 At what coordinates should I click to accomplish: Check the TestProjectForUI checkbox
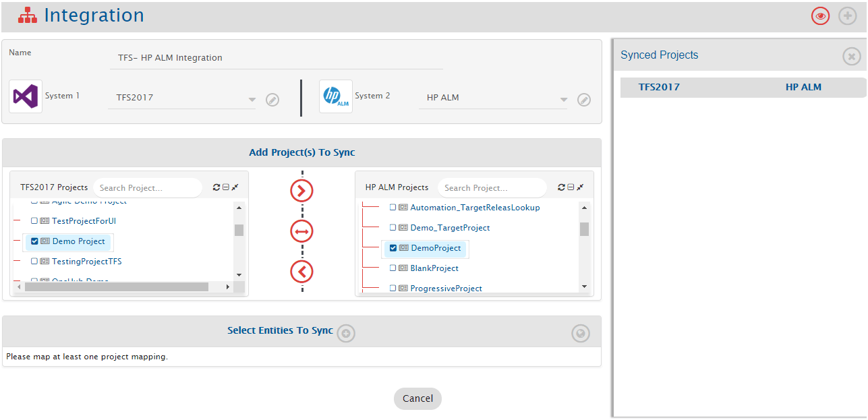click(34, 221)
